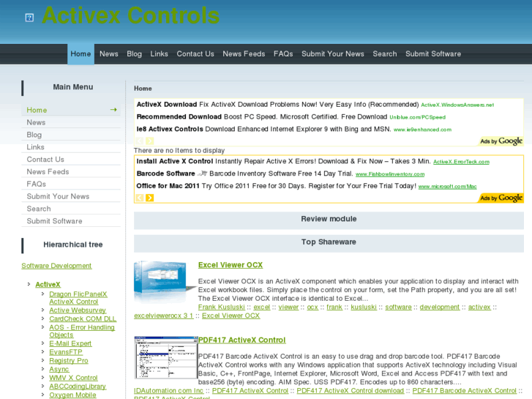532x399 pixels.
Task: Open Submit Software in top navigation bar
Action: tap(433, 54)
